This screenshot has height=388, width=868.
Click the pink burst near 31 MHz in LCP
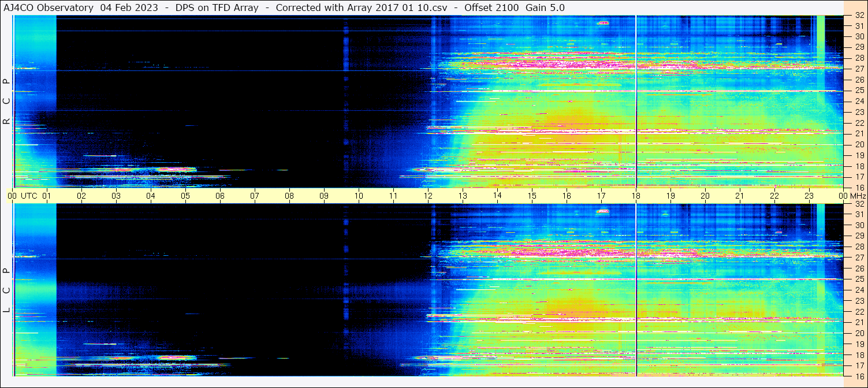tap(603, 211)
